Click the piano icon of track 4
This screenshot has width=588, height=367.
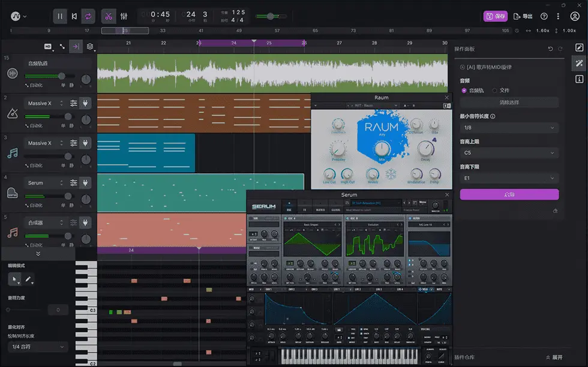coord(13,192)
